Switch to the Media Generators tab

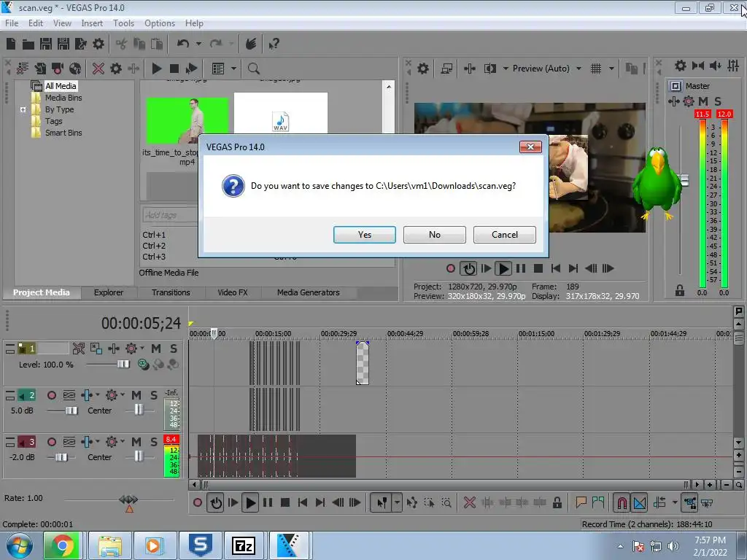[x=309, y=292]
